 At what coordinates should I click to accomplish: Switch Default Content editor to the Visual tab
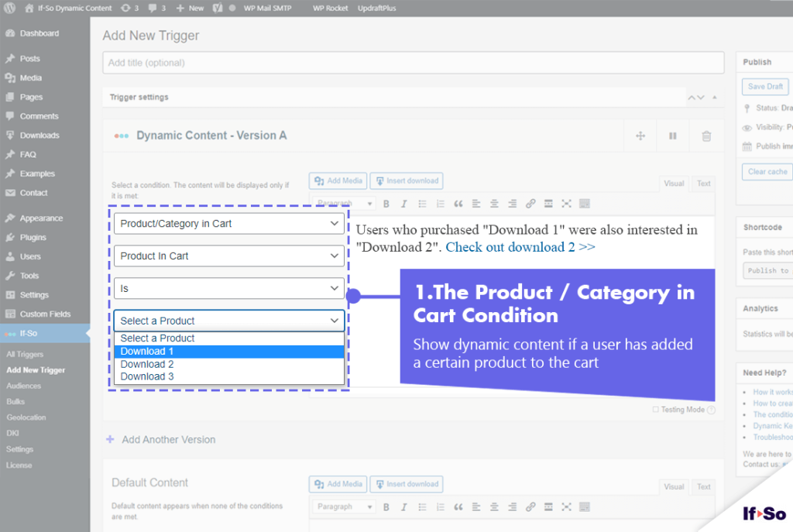[x=674, y=487]
